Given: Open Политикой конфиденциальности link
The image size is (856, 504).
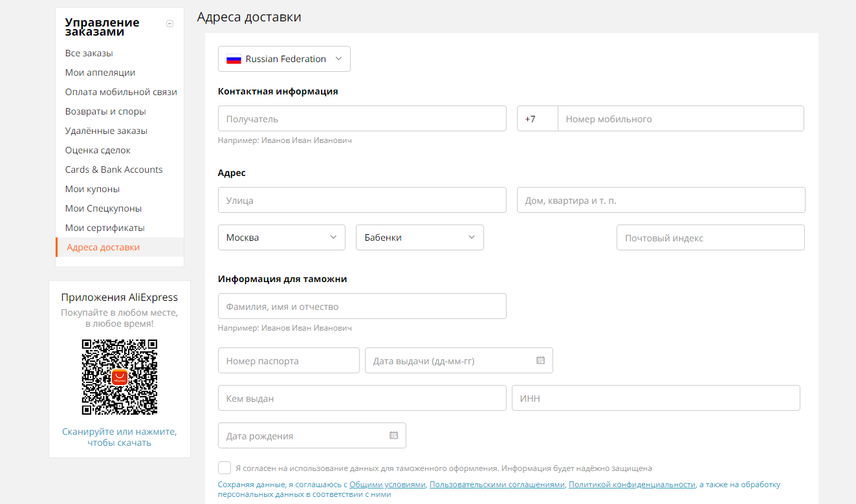Looking at the screenshot, I should pyautogui.click(x=632, y=485).
